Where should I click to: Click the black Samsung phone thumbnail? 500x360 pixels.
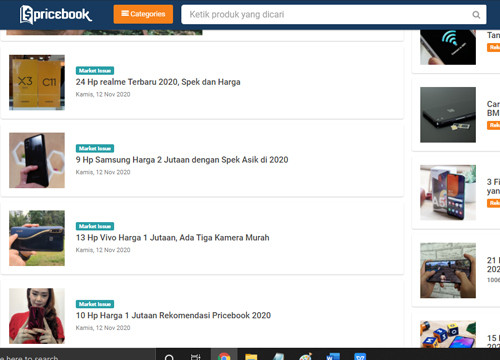[37, 160]
